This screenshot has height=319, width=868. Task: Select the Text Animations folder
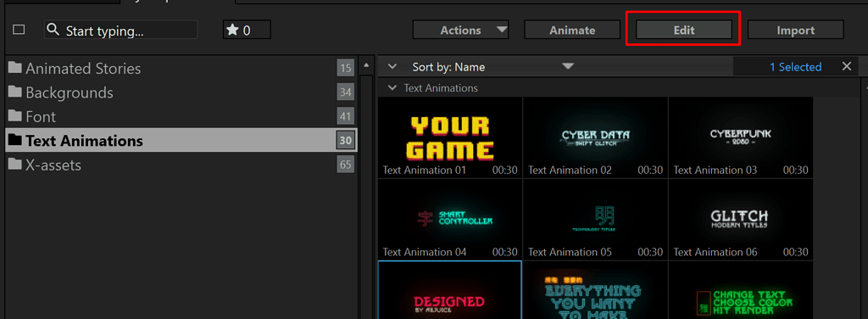[181, 141]
